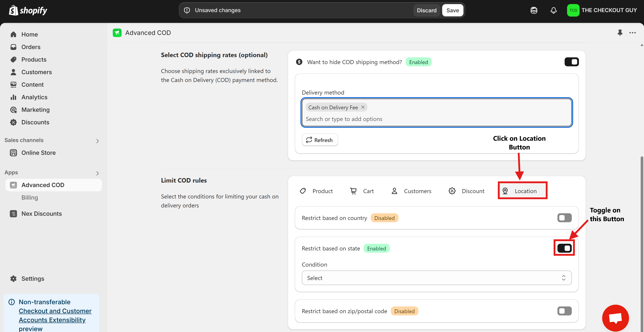This screenshot has width=644, height=332.
Task: Click the pin icon for Advanced COD
Action: pyautogui.click(x=620, y=32)
